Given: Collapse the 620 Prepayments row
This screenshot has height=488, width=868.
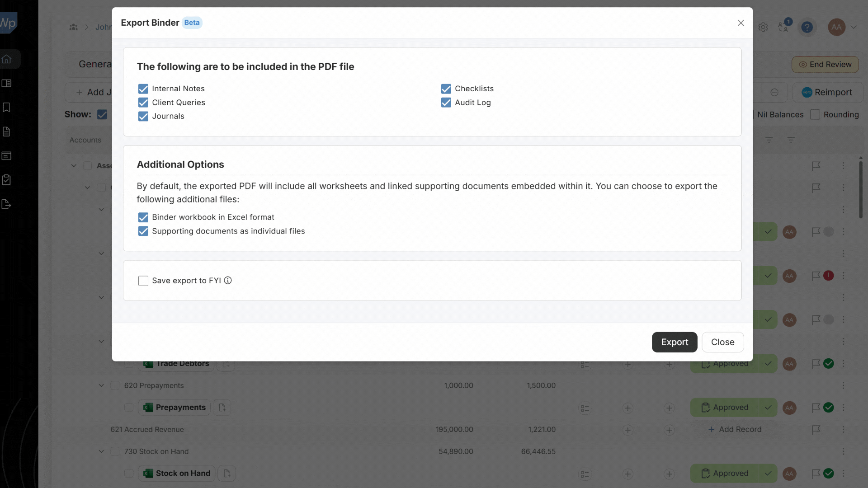Looking at the screenshot, I should coord(101,385).
